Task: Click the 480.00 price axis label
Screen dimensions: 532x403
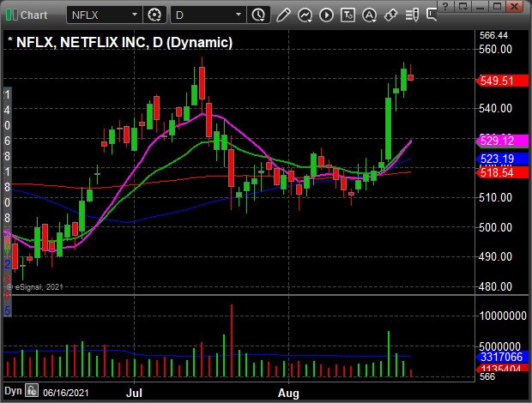Action: pyautogui.click(x=495, y=286)
